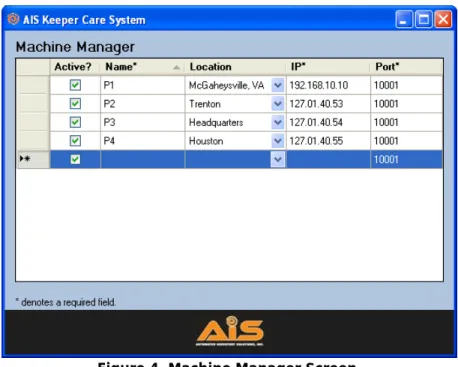This screenshot has width=458, height=367.
Task: Click the Port cell for P2
Action: 407,104
